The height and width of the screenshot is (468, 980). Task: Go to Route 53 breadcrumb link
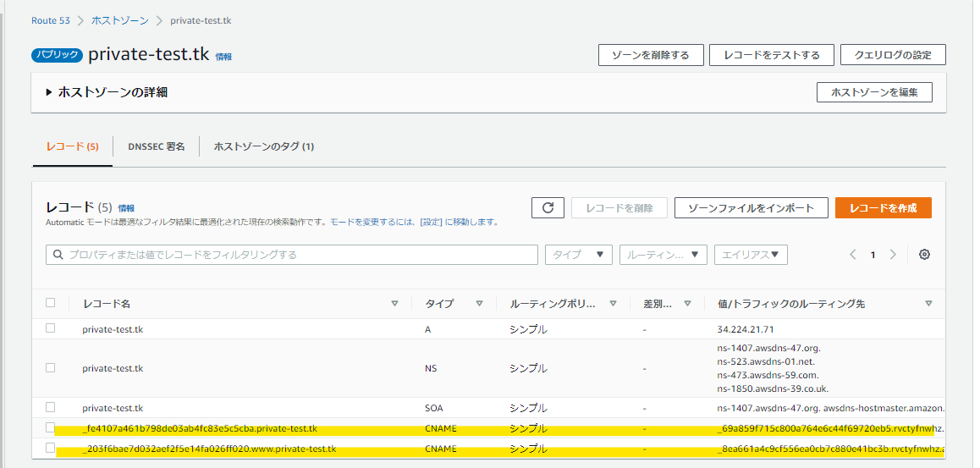[x=51, y=20]
